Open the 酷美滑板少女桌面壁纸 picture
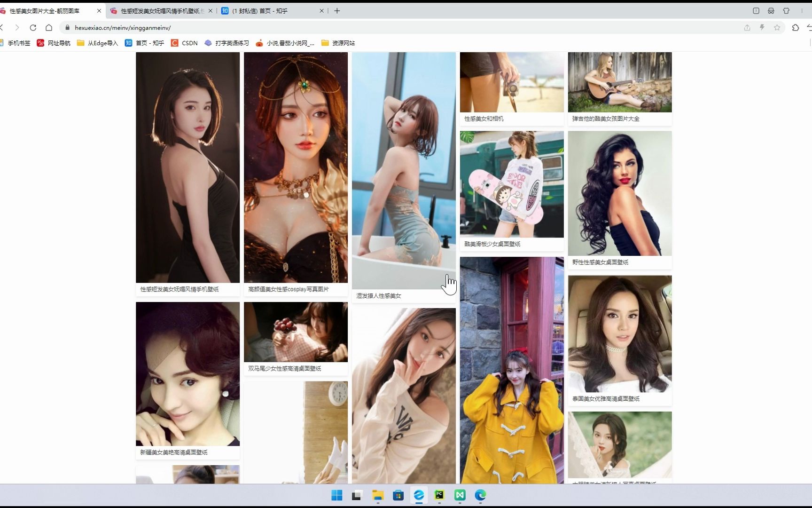Screen dimensions: 812x508 pyautogui.click(x=512, y=184)
